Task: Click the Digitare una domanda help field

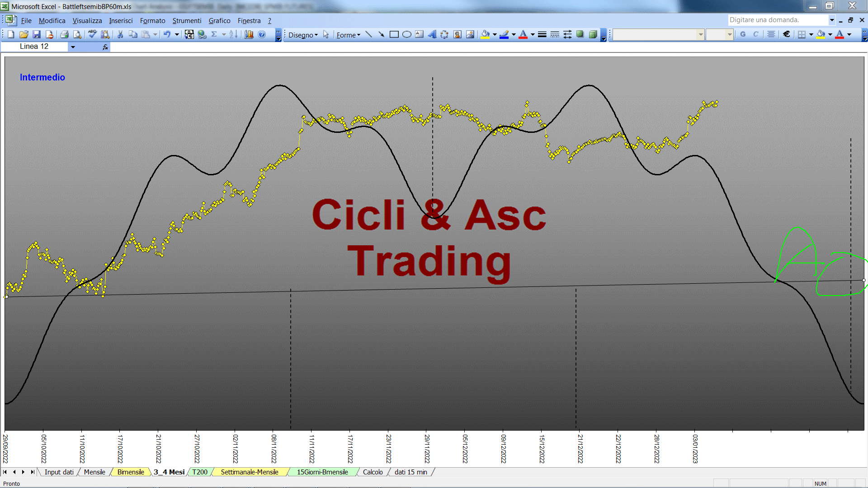Action: (x=778, y=20)
